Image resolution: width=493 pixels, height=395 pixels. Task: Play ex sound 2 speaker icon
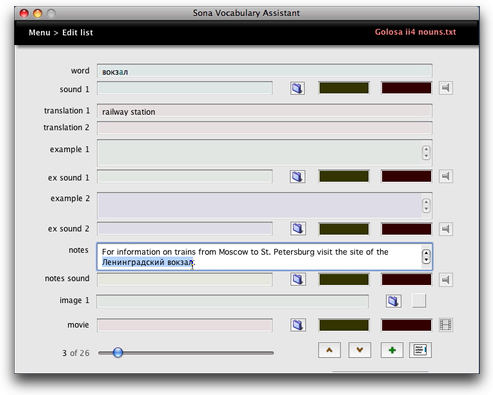[x=446, y=229]
